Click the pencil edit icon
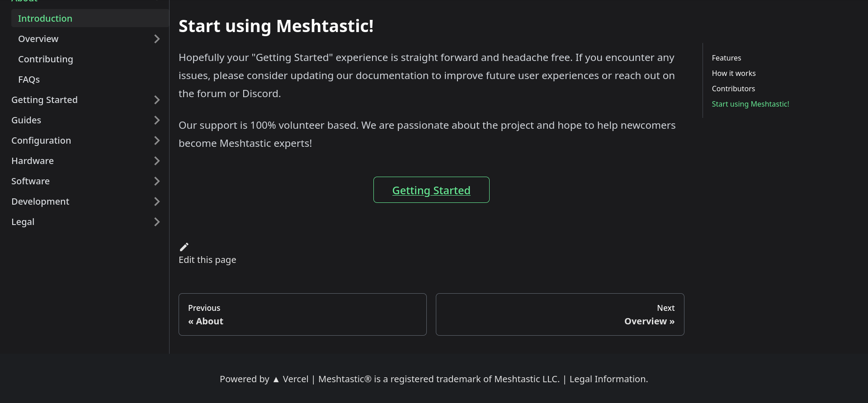 [184, 247]
